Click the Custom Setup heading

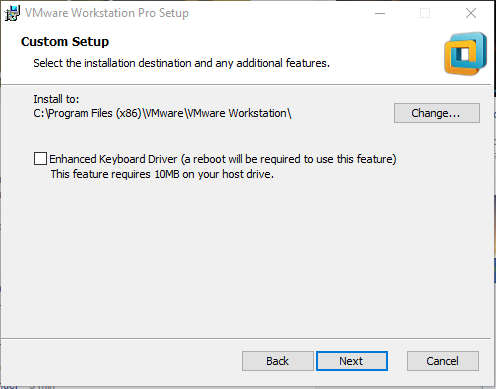(x=65, y=42)
